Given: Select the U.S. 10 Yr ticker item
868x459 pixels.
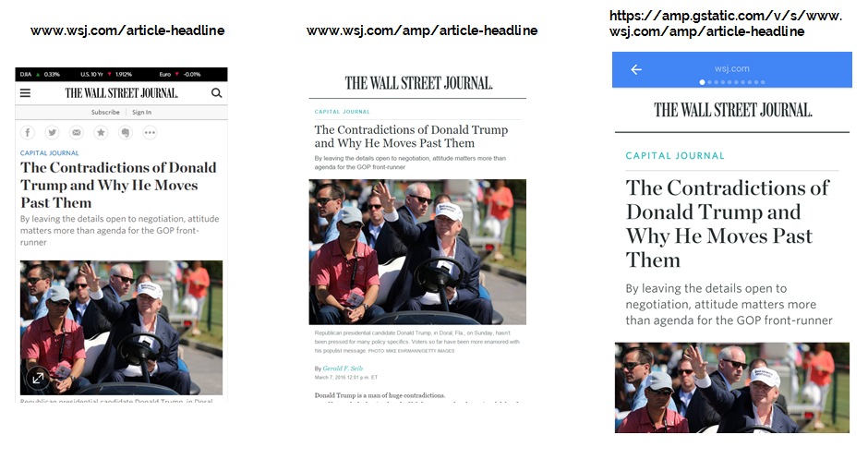Looking at the screenshot, I should (106, 74).
